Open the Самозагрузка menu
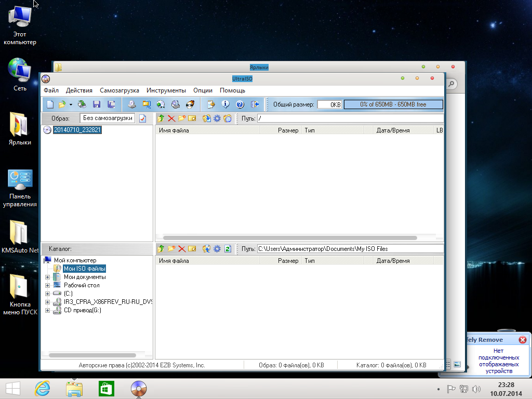 [119, 90]
